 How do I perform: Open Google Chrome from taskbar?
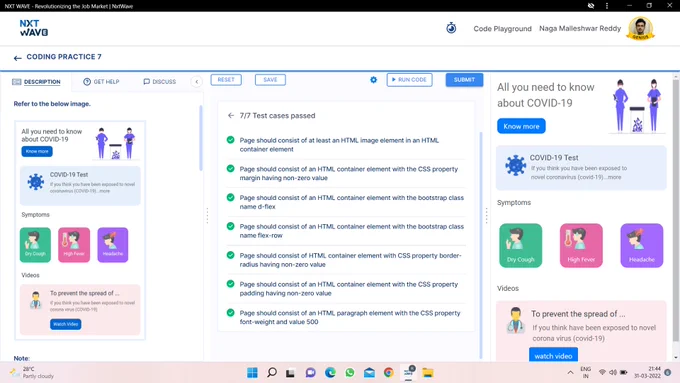coord(389,373)
